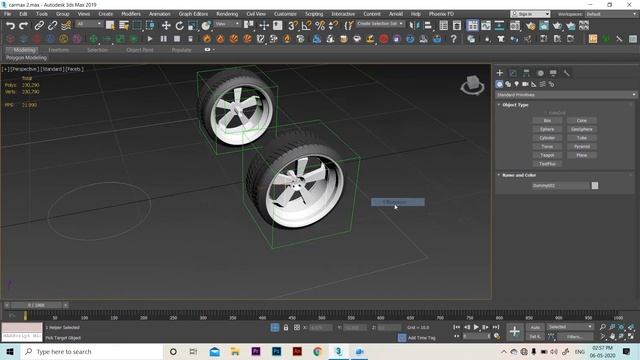Viewport: 640px width, 360px height.
Task: Open the key filter Selected dropdown
Action: point(569,327)
